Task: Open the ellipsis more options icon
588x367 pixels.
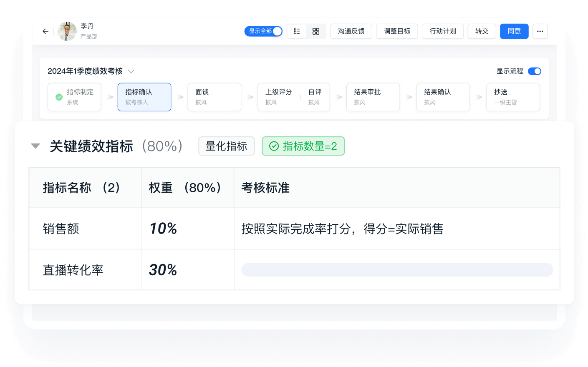Action: 540,31
